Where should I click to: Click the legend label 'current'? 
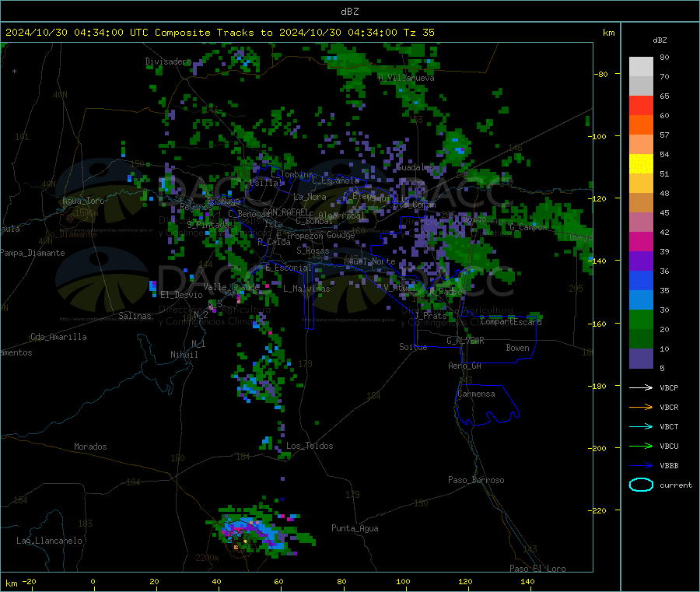pos(676,485)
